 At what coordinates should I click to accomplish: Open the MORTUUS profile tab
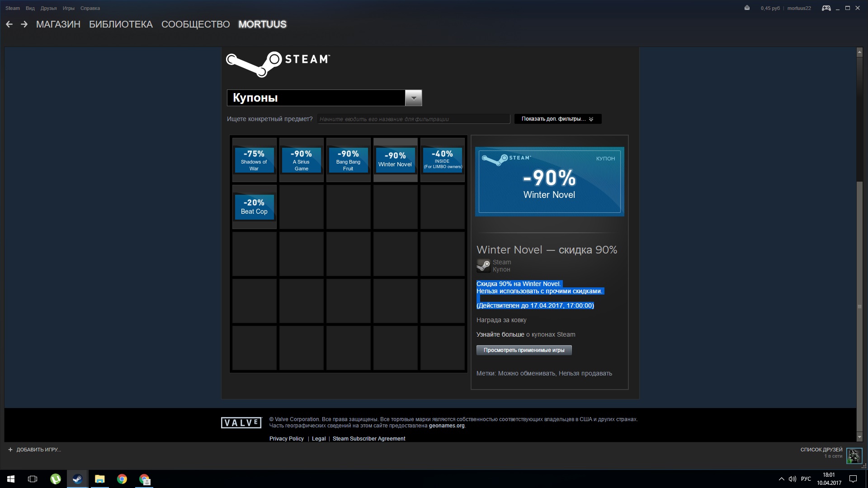[x=262, y=24]
